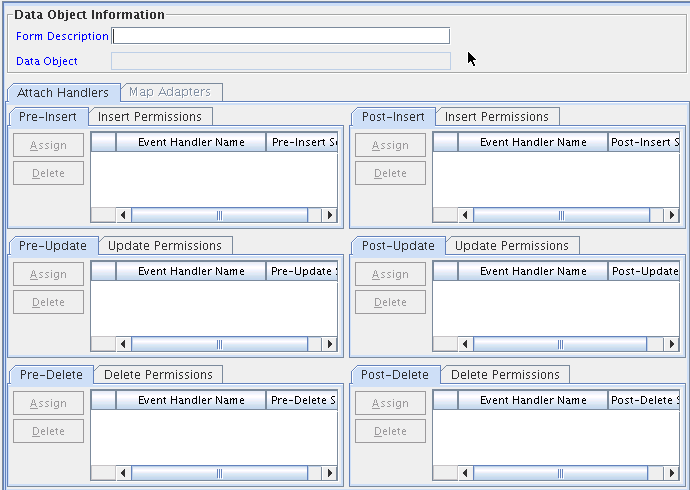Select the Post-Delete tab
This screenshot has height=490, width=690.
tap(395, 374)
